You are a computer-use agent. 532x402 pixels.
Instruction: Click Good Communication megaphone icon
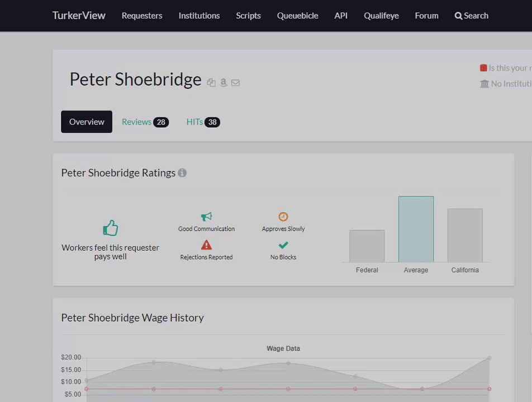pos(206,217)
